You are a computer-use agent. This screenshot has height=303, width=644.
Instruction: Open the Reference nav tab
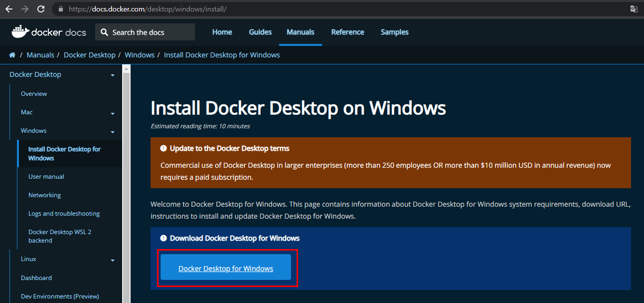(x=347, y=32)
